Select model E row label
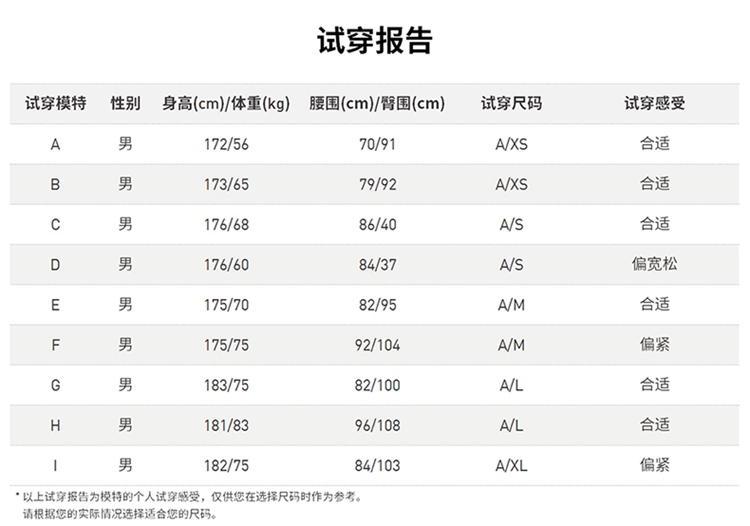750x526 pixels. point(55,304)
